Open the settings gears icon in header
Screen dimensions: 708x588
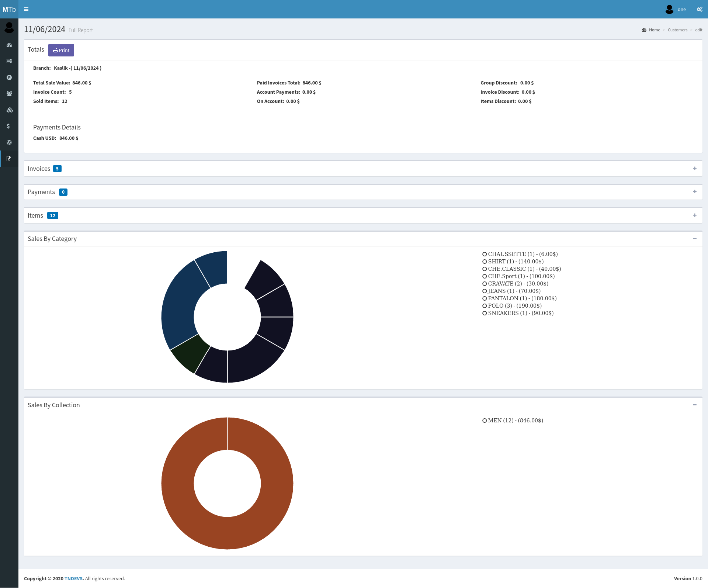(x=700, y=9)
